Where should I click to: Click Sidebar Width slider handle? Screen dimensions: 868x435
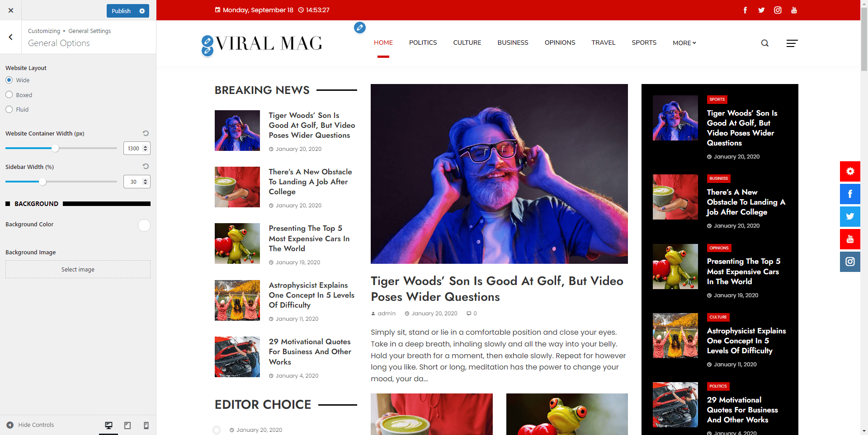42,182
